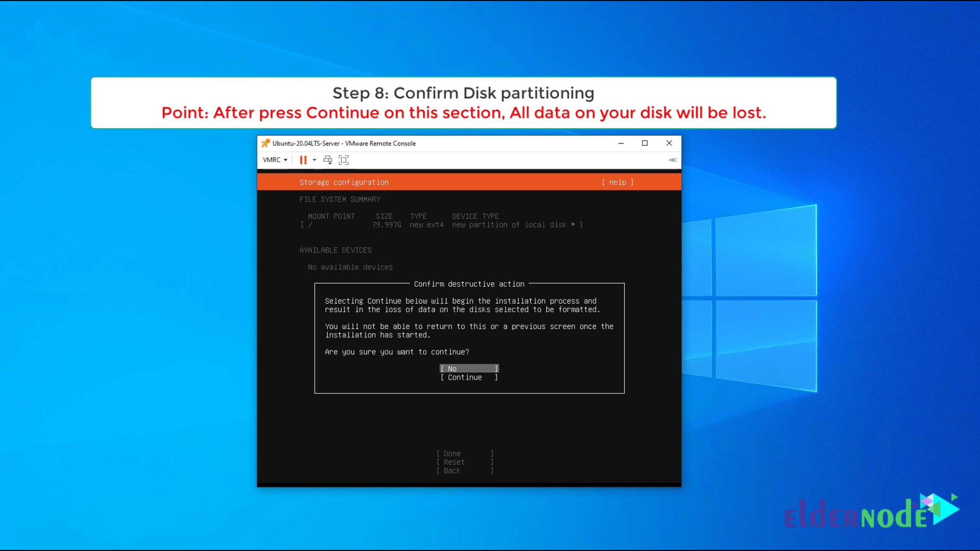Select No to cancel destructive action
Viewport: 980px width, 551px height.
point(469,368)
